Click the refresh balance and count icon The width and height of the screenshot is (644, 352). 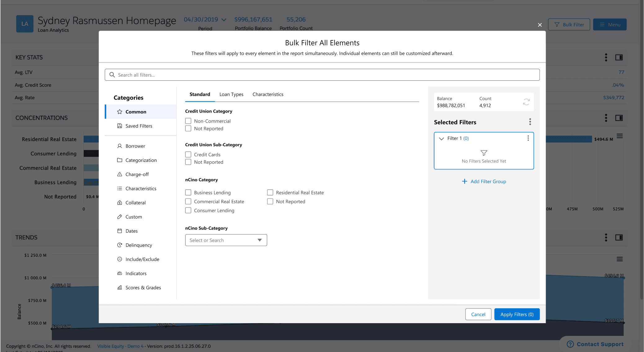pos(526,102)
